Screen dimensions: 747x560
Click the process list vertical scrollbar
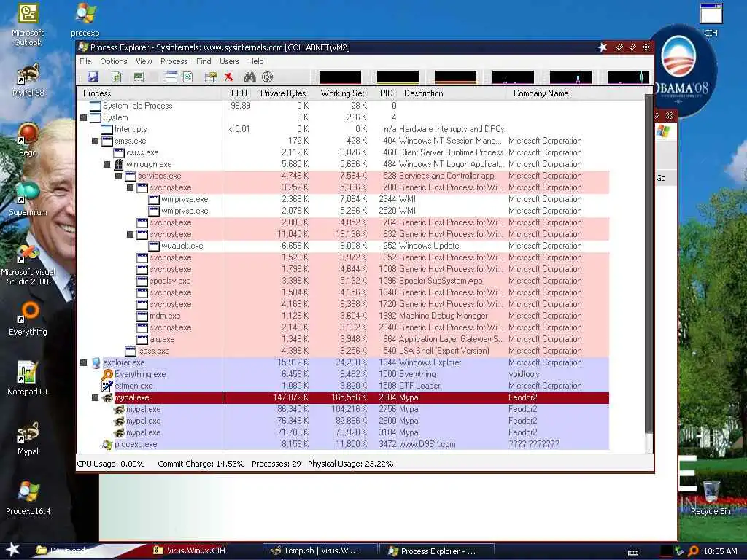[649, 264]
